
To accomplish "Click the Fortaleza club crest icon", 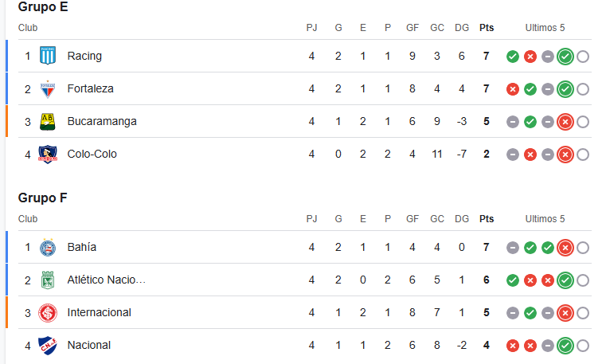I will pos(48,88).
